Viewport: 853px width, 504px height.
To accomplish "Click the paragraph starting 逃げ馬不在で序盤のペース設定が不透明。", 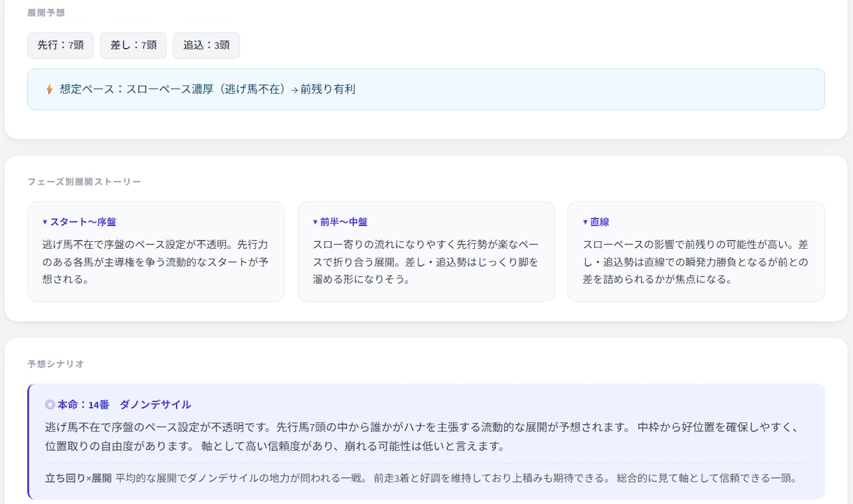I will point(156,262).
